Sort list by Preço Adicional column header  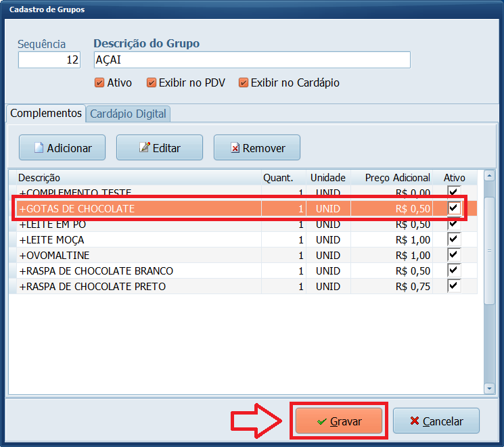click(397, 178)
